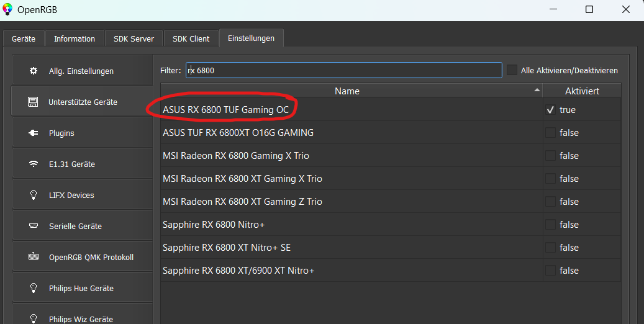Enable MSI RX 6800 XT Gaming Z Trio checkbox

pyautogui.click(x=550, y=202)
